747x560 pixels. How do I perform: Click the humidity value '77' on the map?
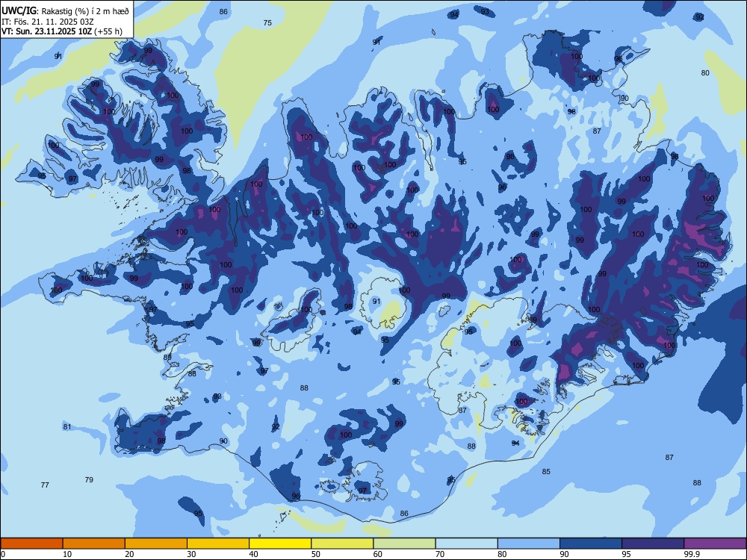tap(45, 485)
